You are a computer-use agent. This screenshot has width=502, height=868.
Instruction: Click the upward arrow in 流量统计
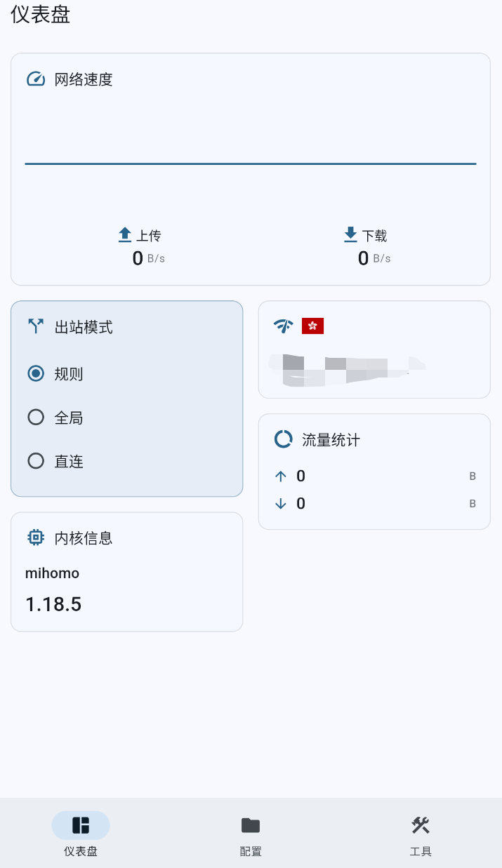pos(282,476)
